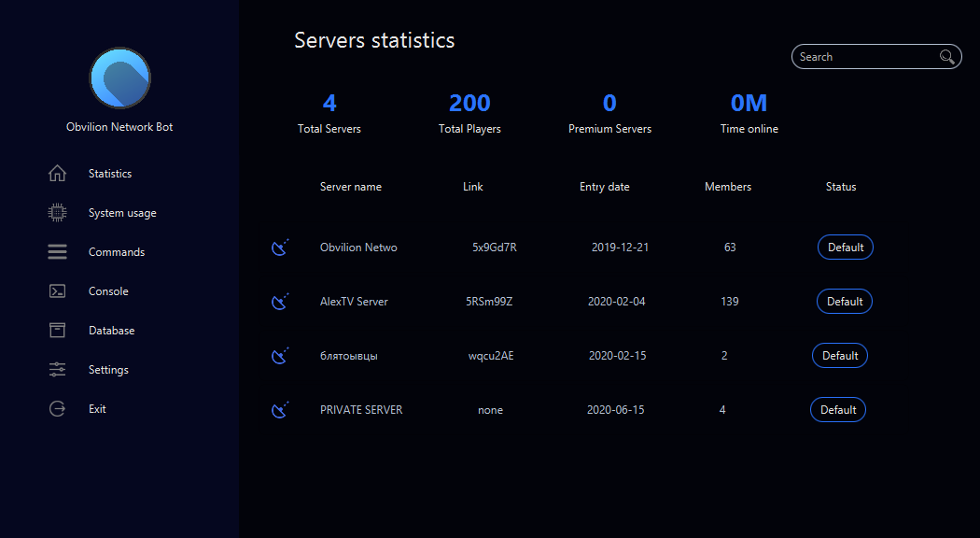980x538 pixels.
Task: Click the members count 63
Action: pyautogui.click(x=730, y=248)
